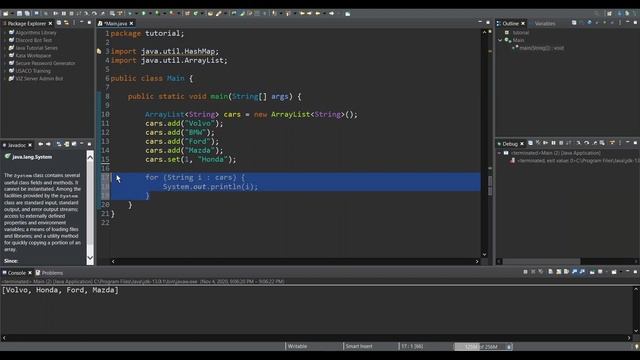Toggle Link with Editor in Package Explorer
This screenshot has width=640, height=360.
(66, 23)
